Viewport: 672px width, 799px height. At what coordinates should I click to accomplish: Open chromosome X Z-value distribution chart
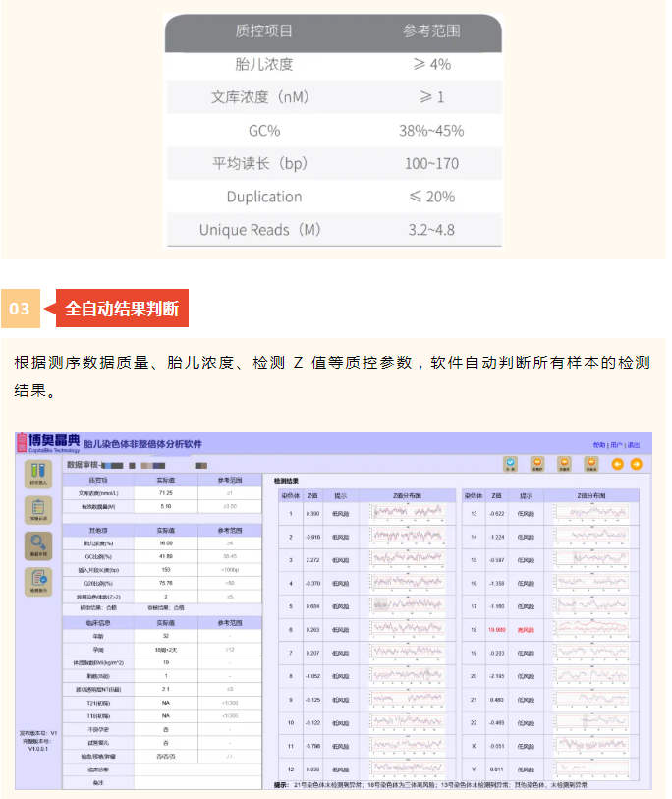(x=591, y=746)
